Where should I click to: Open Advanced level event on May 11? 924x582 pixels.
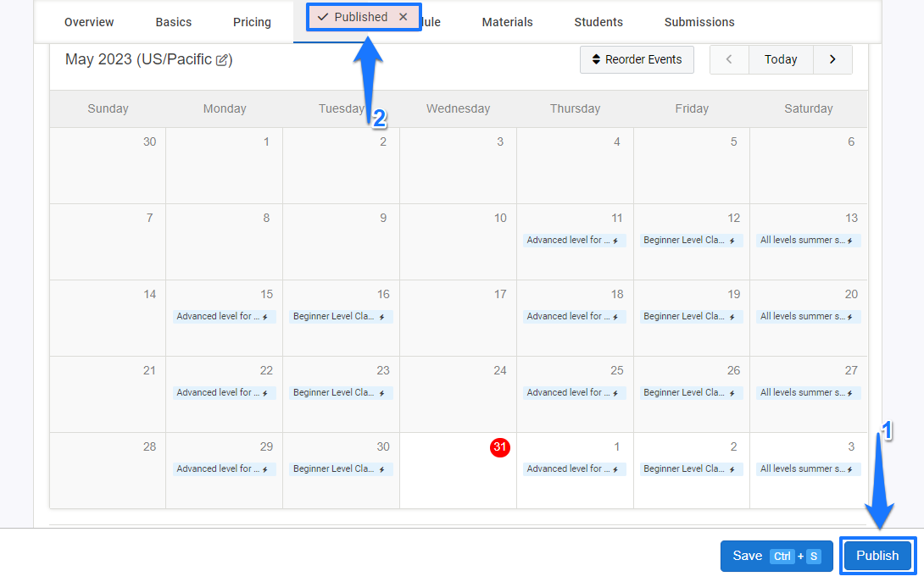[x=574, y=241]
